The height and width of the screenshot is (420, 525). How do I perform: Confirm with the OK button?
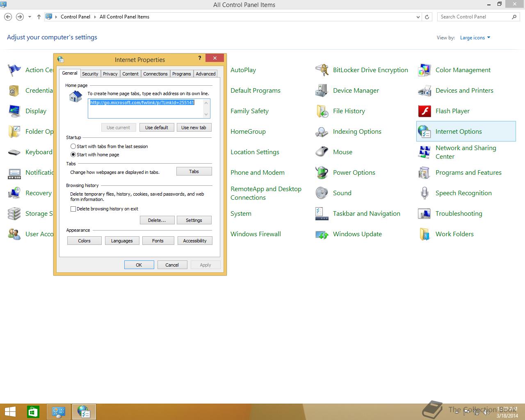click(139, 265)
